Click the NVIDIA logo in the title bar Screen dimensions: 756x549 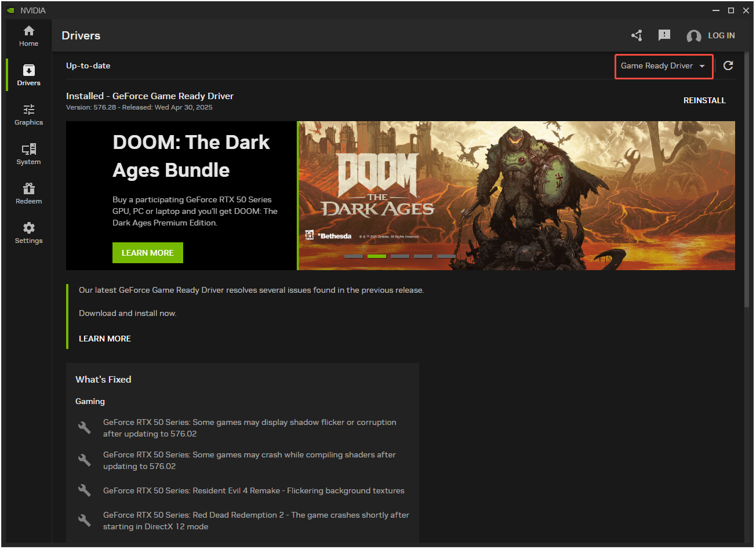[x=10, y=10]
